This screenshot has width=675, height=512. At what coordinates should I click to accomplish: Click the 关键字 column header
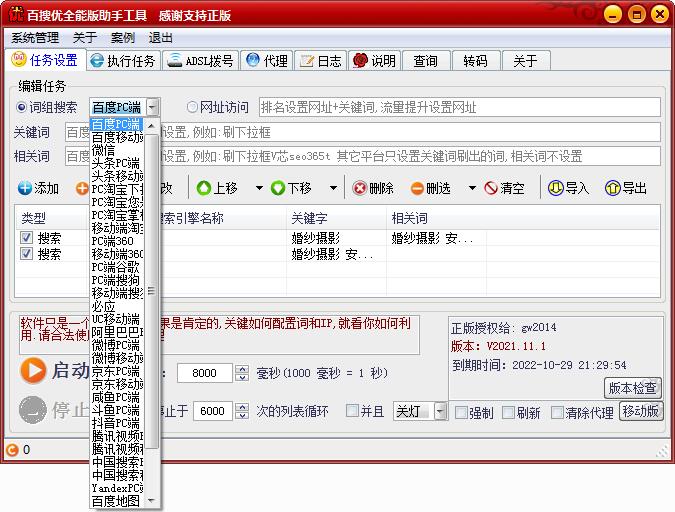point(336,218)
